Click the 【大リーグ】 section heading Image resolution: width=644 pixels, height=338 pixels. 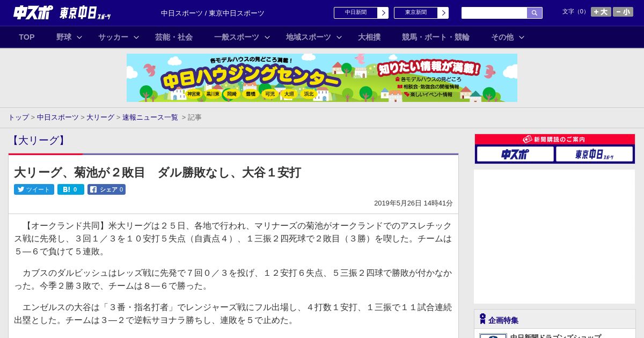click(38, 141)
